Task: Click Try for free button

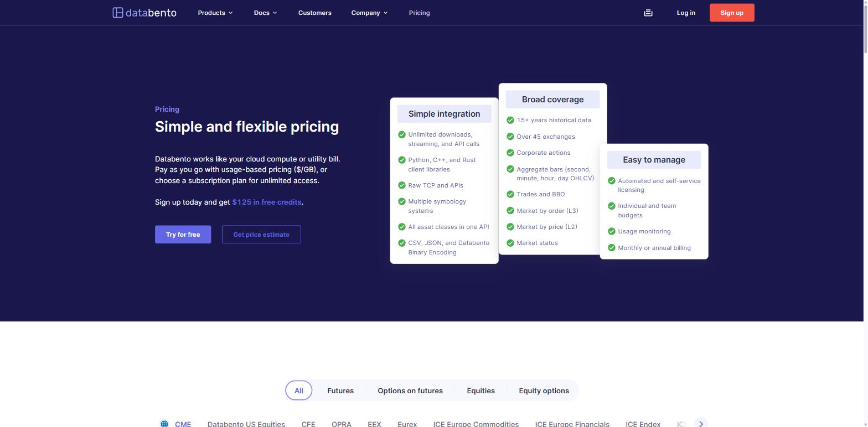Action: point(183,235)
